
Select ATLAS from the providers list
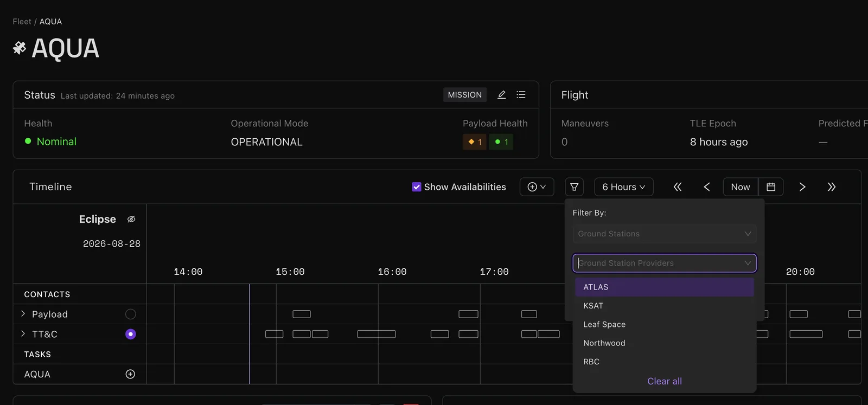tap(665, 287)
